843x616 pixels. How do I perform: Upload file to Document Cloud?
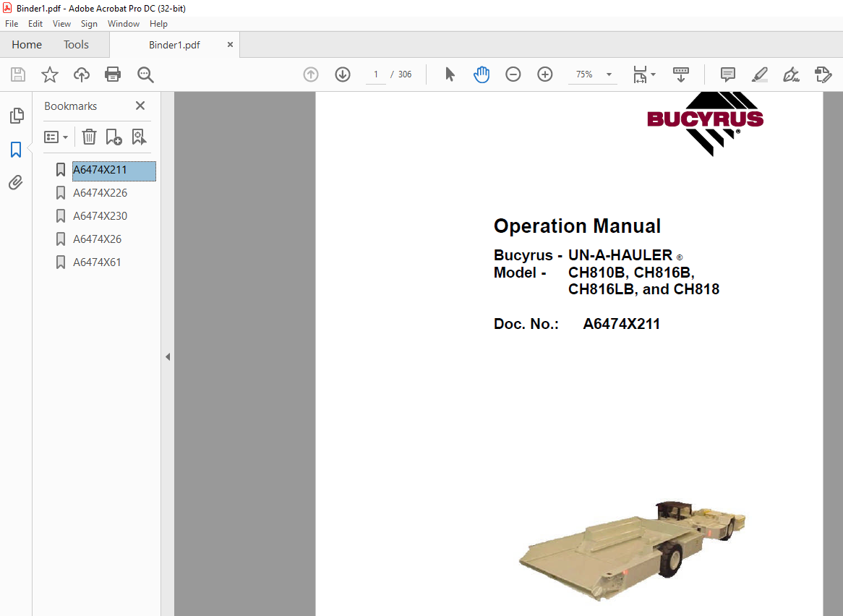[82, 74]
